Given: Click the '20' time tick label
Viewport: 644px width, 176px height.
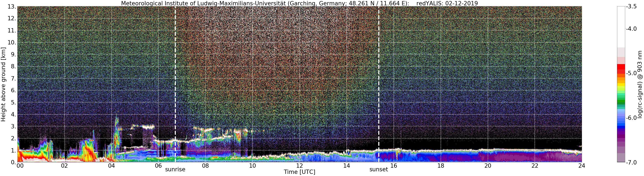Looking at the screenshot, I should click(x=488, y=166).
